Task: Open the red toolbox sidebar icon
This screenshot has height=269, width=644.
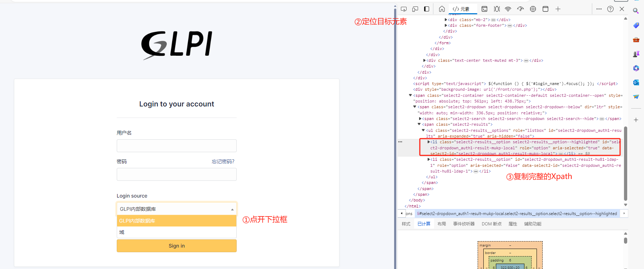Action: 636,40
